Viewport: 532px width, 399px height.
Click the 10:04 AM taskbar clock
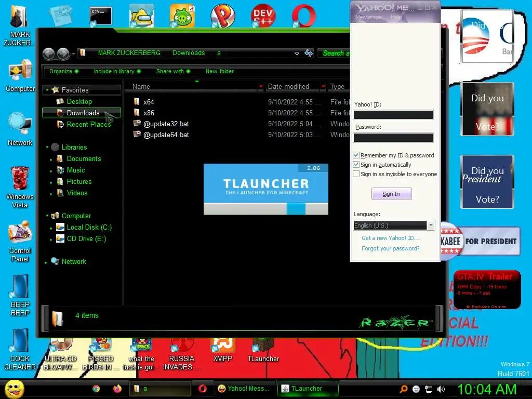pyautogui.click(x=487, y=389)
